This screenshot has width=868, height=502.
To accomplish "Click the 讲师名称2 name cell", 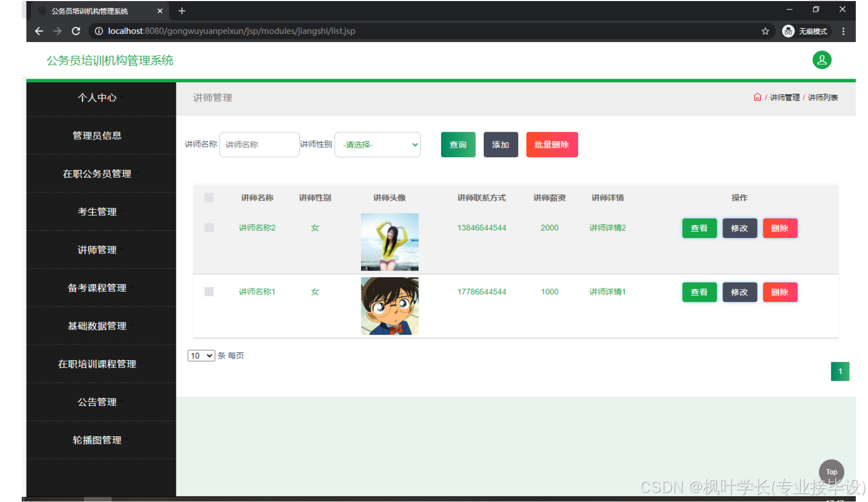I will [x=257, y=227].
